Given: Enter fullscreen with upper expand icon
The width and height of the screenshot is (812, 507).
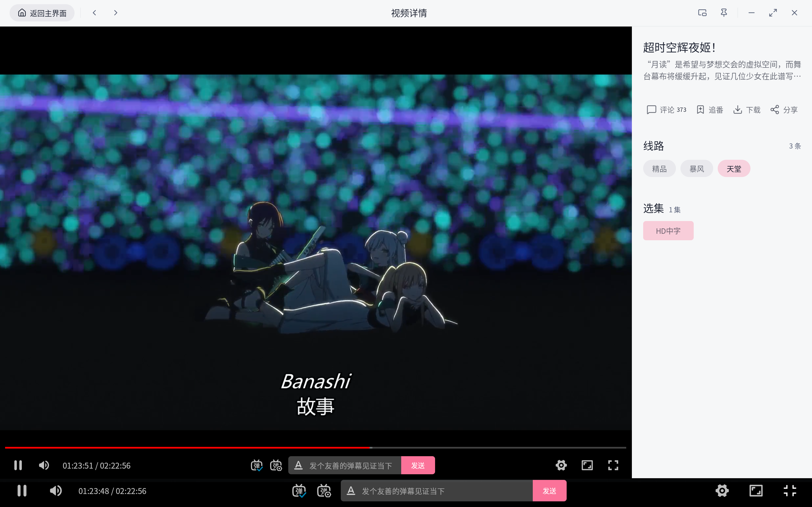Looking at the screenshot, I should 613,465.
